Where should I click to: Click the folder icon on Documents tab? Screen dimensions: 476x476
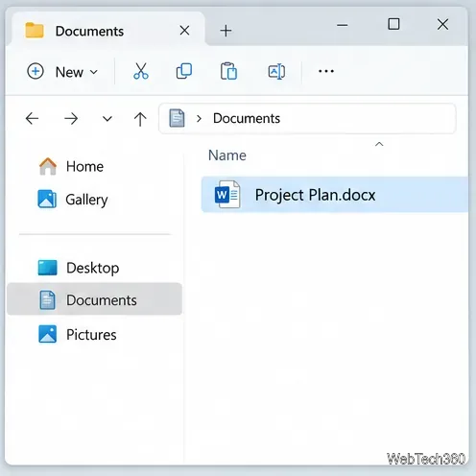(35, 31)
